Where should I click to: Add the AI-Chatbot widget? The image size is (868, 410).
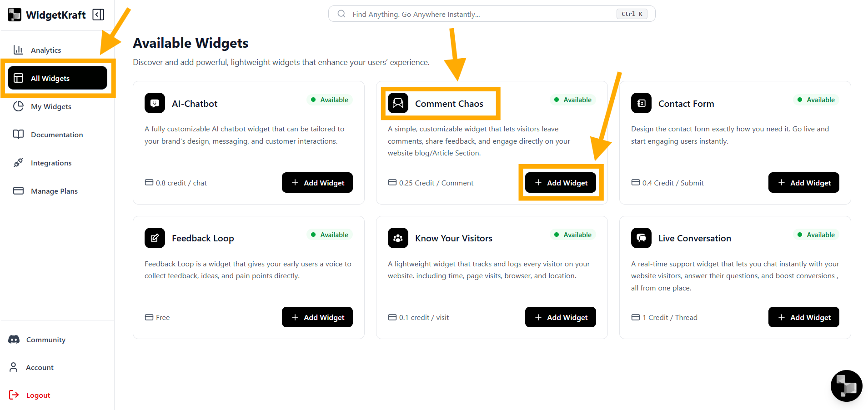click(x=317, y=183)
